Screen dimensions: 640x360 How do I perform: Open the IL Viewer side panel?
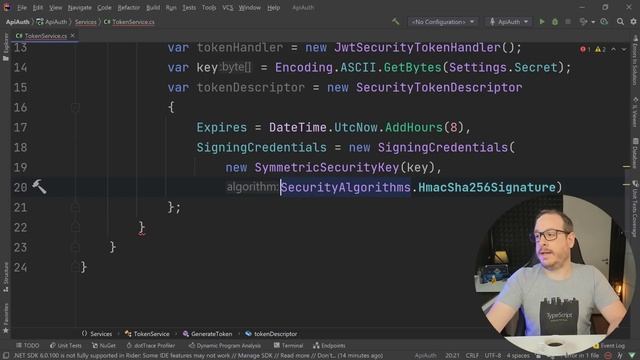point(635,112)
